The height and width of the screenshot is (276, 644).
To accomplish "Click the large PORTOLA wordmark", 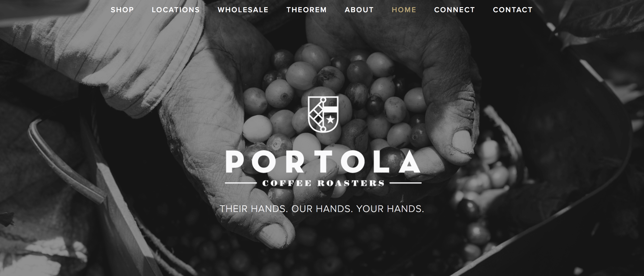I will [x=323, y=162].
